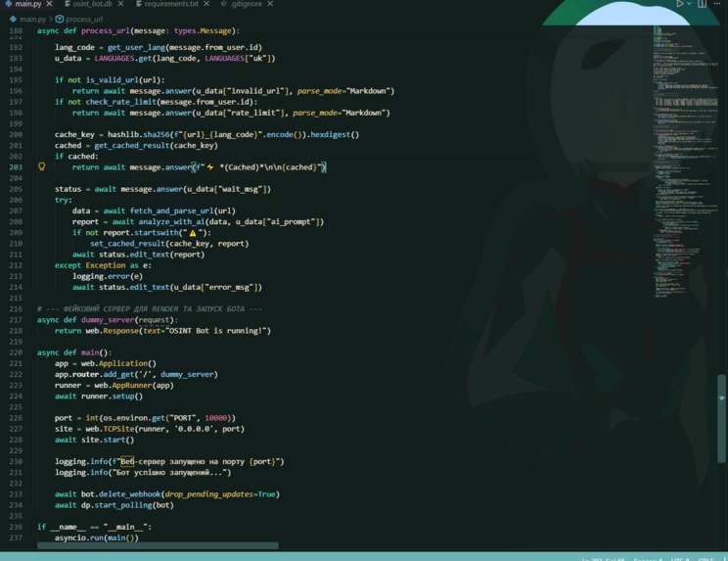The height and width of the screenshot is (561, 728).
Task: Click 'except Exception as e:' on line 212
Action: [103, 265]
